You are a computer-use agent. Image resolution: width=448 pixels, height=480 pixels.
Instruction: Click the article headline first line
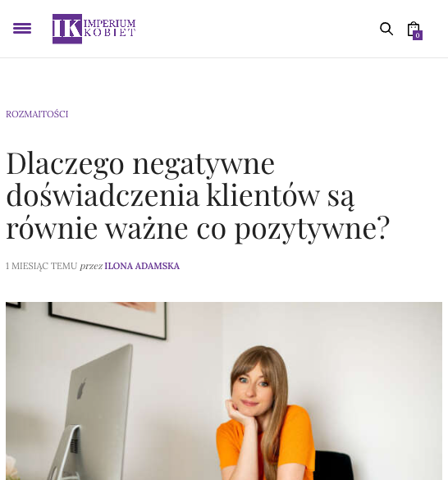click(140, 164)
